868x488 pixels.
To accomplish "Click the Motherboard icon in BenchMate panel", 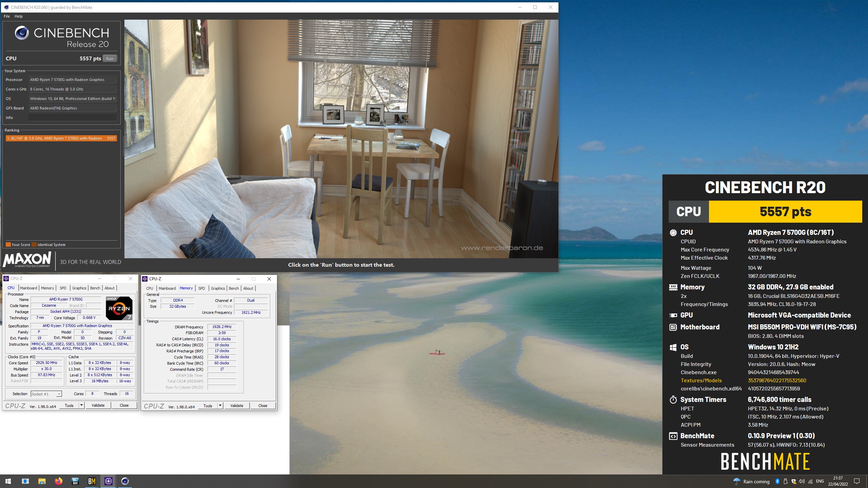I will (673, 327).
